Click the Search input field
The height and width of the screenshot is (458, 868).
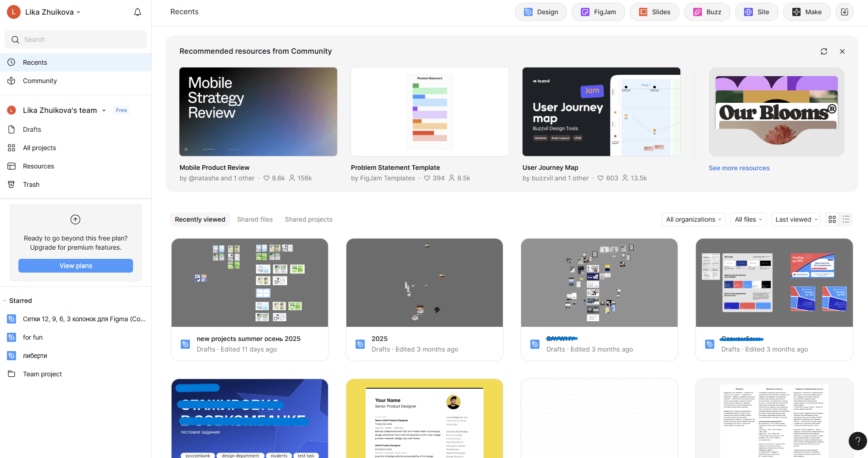tap(76, 39)
